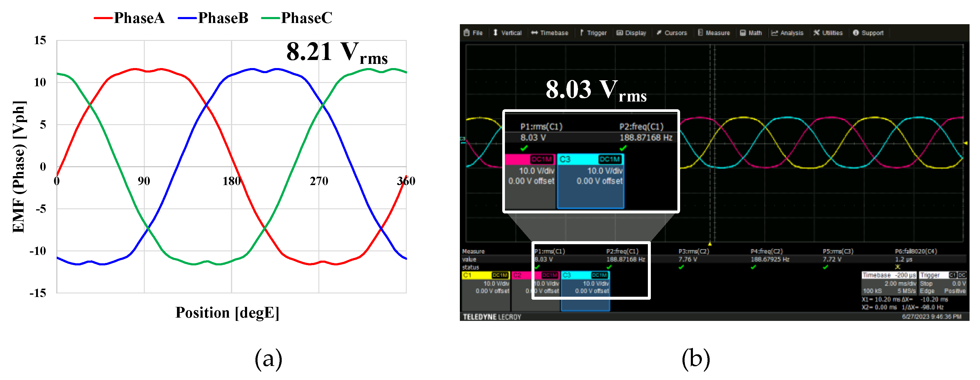Click the Cursors pencil icon
Screen dimensions: 980x380
tap(659, 33)
